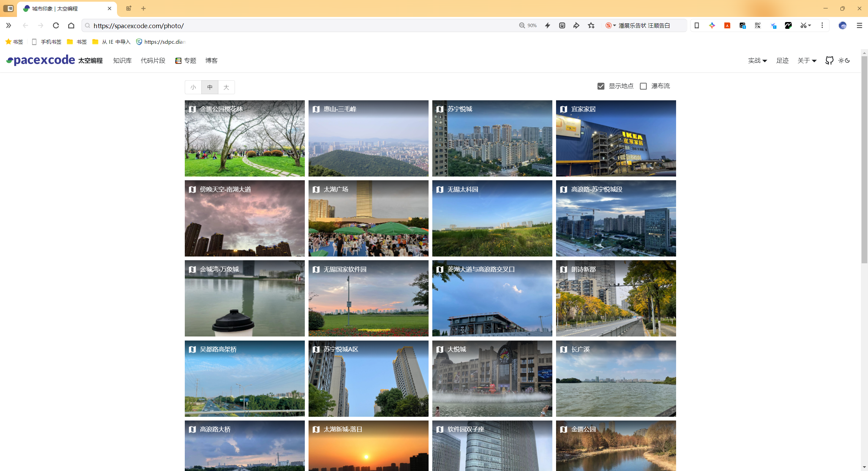Open the 足迹 nav item

[783, 61]
